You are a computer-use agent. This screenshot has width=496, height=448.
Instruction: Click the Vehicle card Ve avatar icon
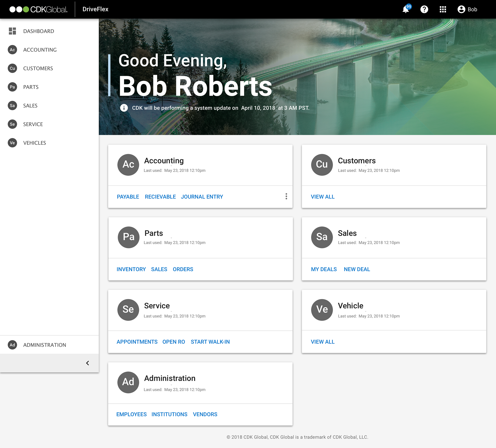click(322, 310)
